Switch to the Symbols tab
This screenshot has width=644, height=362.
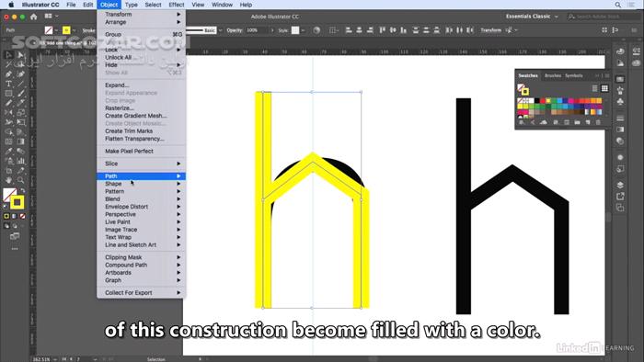(574, 76)
